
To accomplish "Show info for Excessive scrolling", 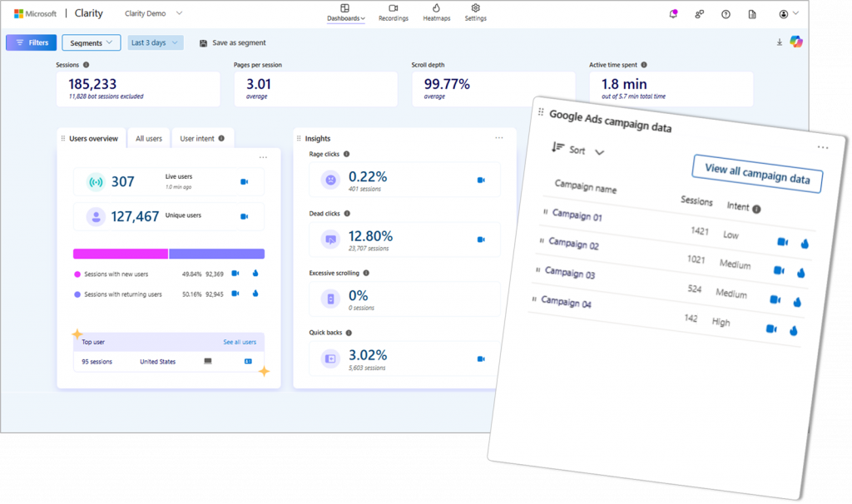I will click(x=366, y=273).
